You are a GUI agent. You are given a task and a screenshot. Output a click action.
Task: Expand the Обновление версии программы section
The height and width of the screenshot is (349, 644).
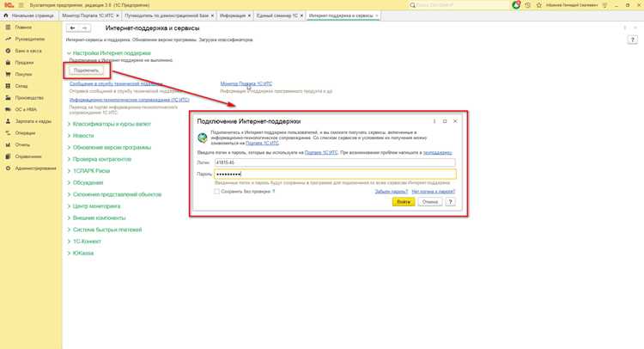coord(109,147)
